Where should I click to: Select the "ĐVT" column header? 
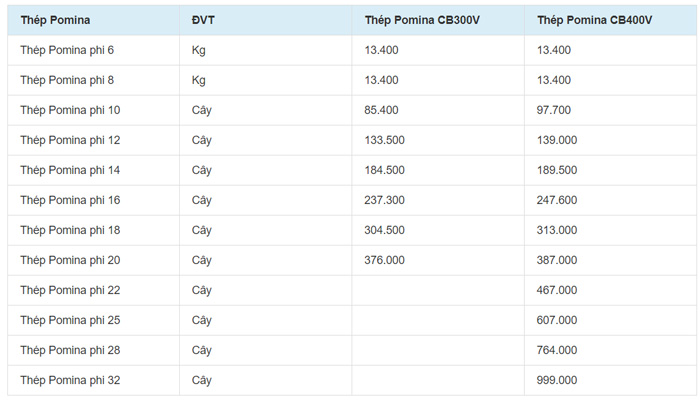pos(202,20)
